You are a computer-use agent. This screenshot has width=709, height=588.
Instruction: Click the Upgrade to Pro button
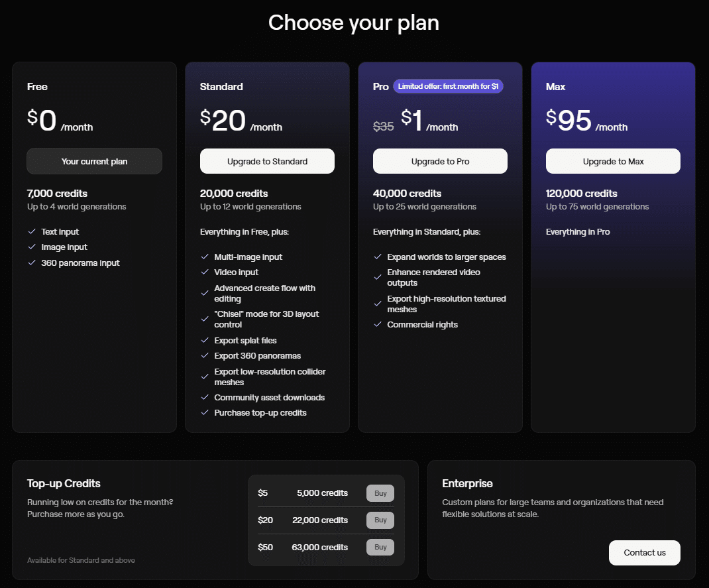click(x=440, y=161)
